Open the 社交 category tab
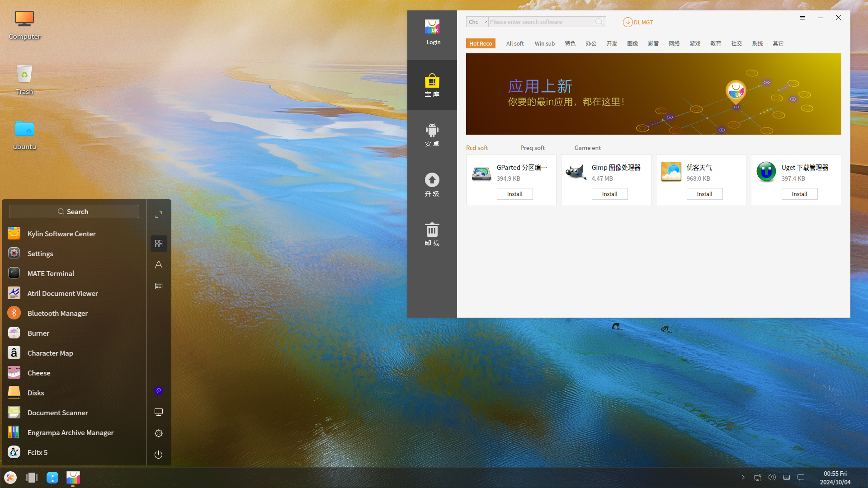This screenshot has width=868, height=488. [736, 43]
